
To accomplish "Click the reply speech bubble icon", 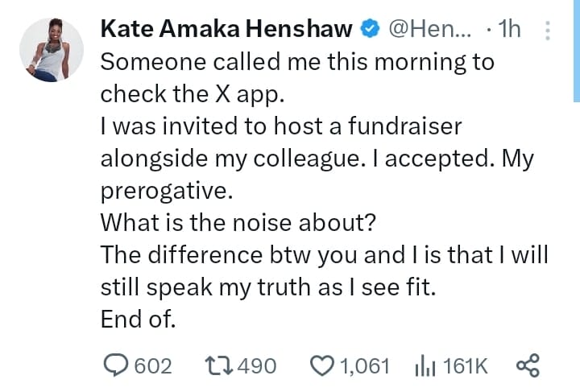I will pyautogui.click(x=115, y=366).
